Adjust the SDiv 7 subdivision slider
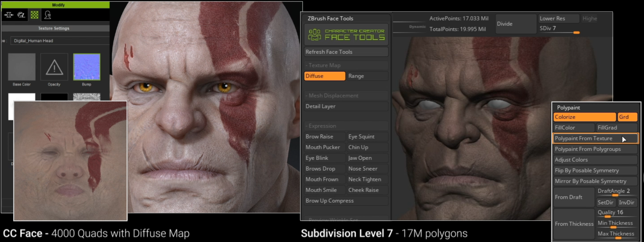Screen dimensions: 644x242 [559, 29]
